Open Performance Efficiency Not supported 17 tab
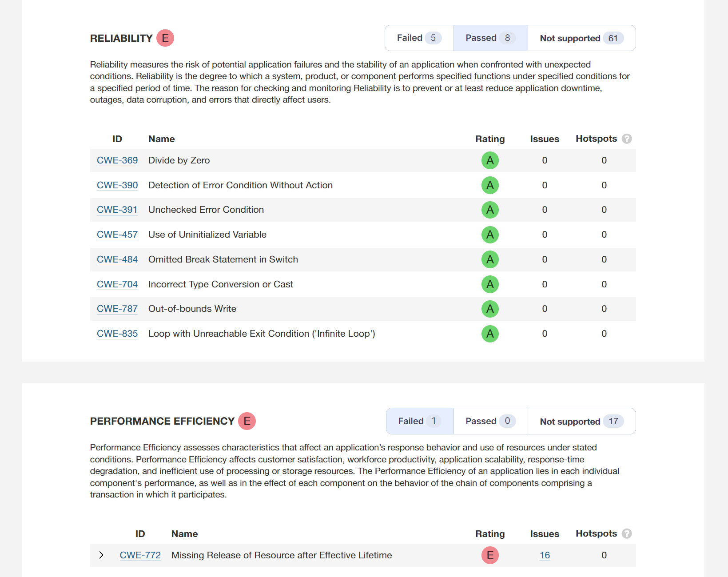The height and width of the screenshot is (577, 728). point(581,421)
